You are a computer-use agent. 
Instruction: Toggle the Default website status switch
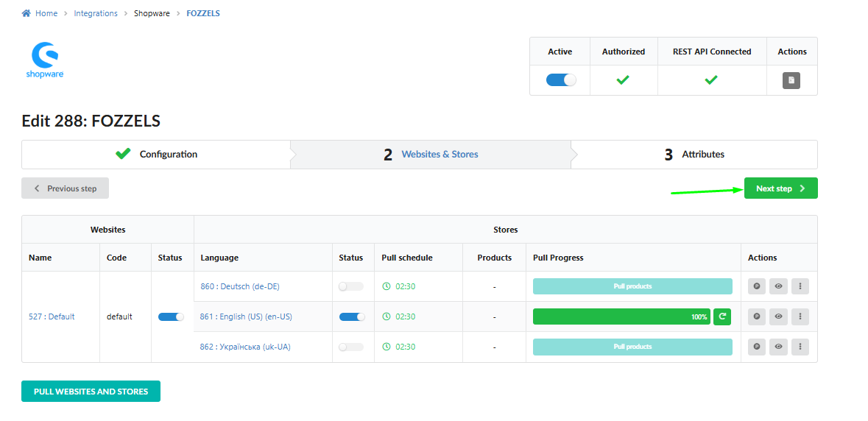tap(171, 316)
